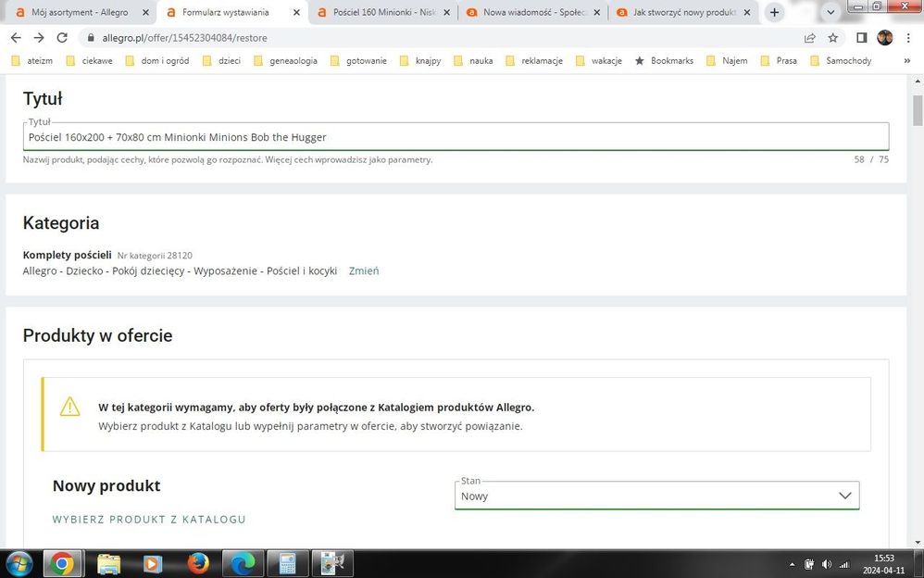Open the ciekawe bookmarks folder

(90, 61)
